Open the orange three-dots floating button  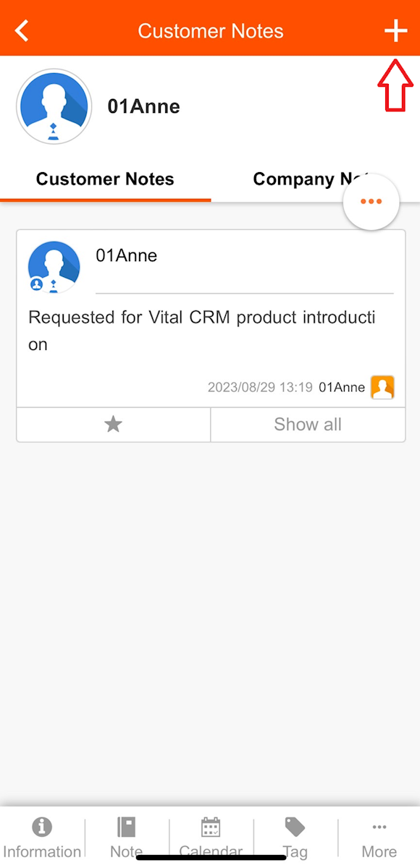(371, 202)
